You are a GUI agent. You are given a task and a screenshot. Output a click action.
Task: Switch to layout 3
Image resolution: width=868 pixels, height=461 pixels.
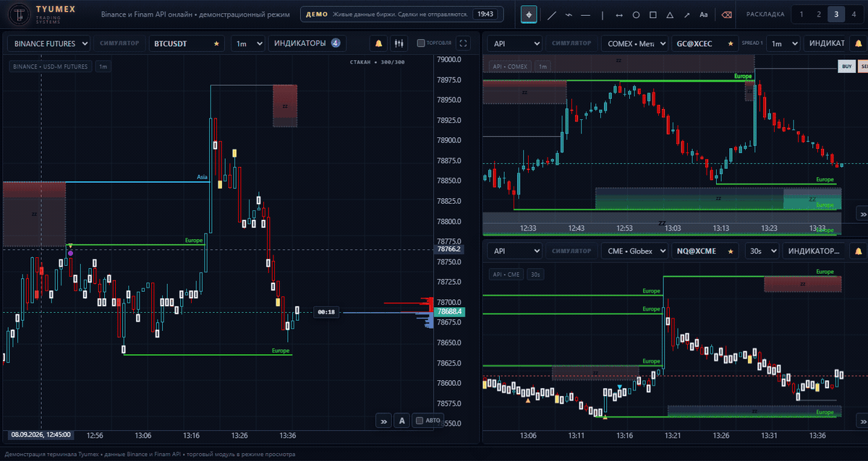pyautogui.click(x=837, y=14)
